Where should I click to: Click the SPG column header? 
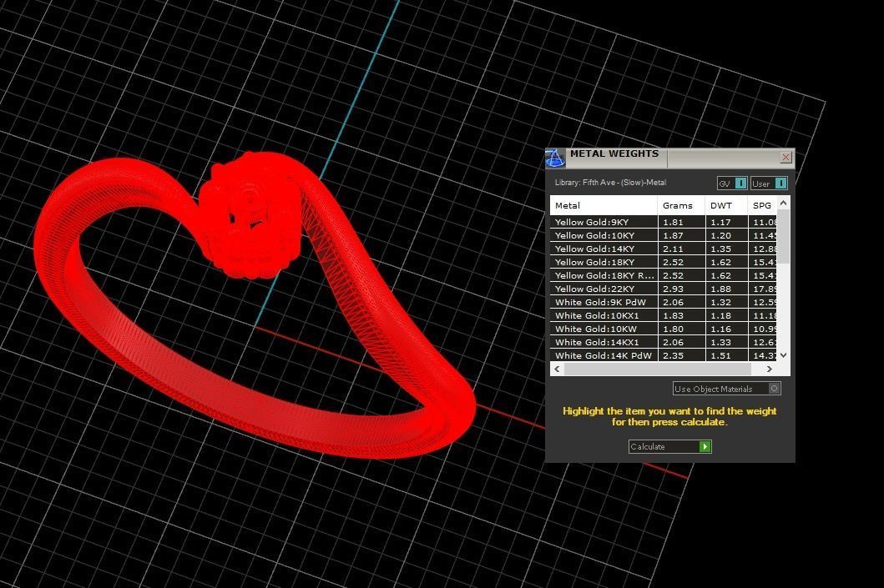pyautogui.click(x=762, y=205)
